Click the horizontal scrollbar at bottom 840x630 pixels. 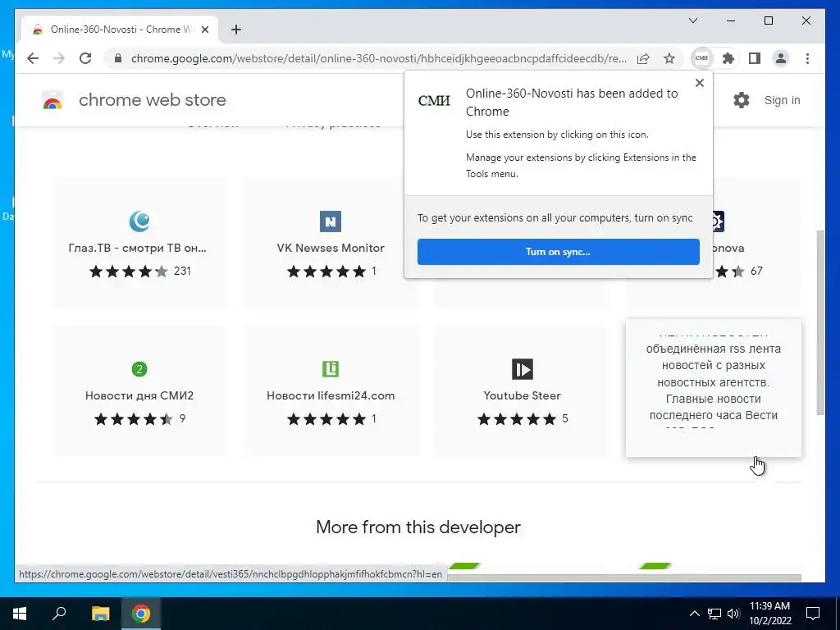coord(624,577)
